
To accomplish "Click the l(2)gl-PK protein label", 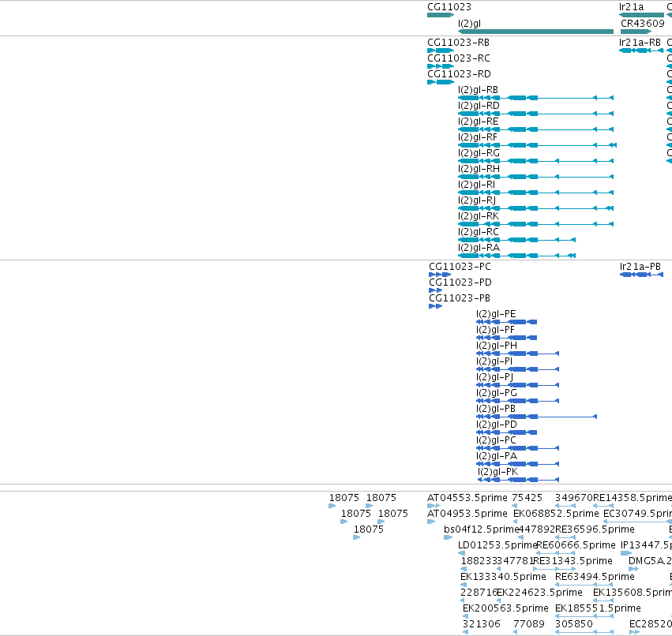I will click(x=498, y=472).
